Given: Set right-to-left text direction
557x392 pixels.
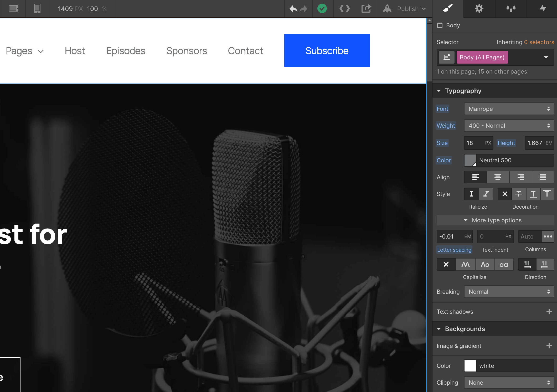Looking at the screenshot, I should tap(545, 264).
